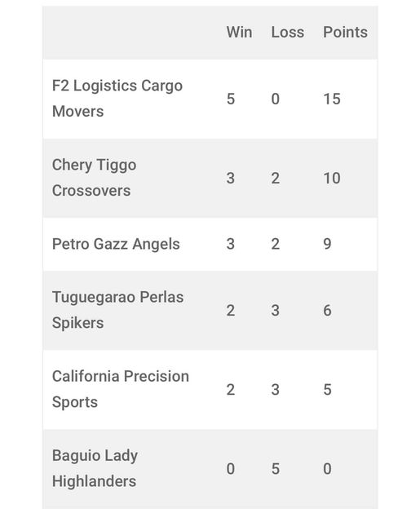Click F2 Logistics win count 5
420x522 pixels.
click(231, 99)
